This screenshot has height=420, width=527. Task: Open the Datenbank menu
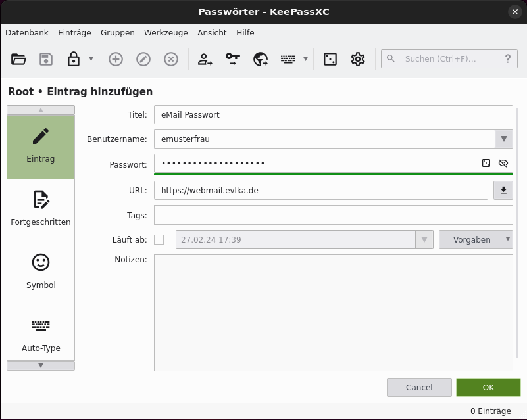27,33
